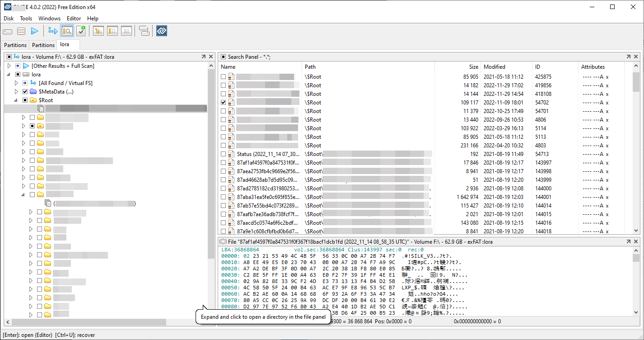Click the blue DMDE logo toolbar icon

tap(162, 31)
